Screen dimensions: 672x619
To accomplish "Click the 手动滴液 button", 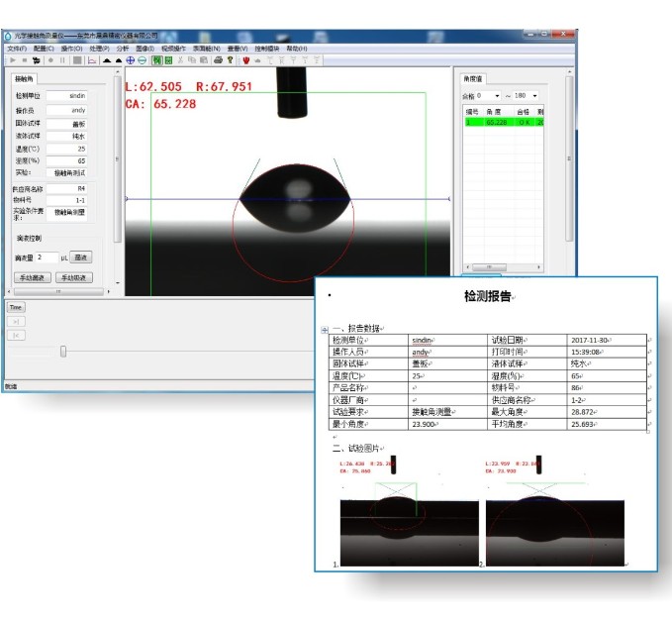I will [x=33, y=277].
